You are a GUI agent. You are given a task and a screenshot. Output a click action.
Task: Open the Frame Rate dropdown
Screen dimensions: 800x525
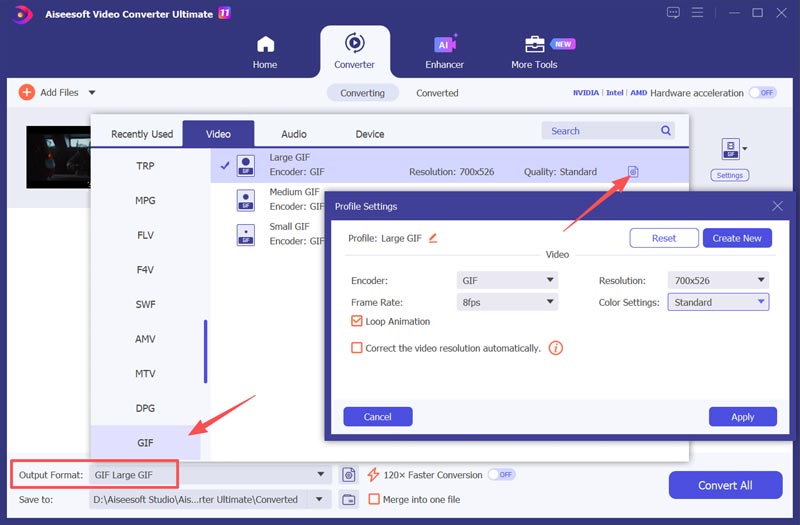[x=507, y=302]
